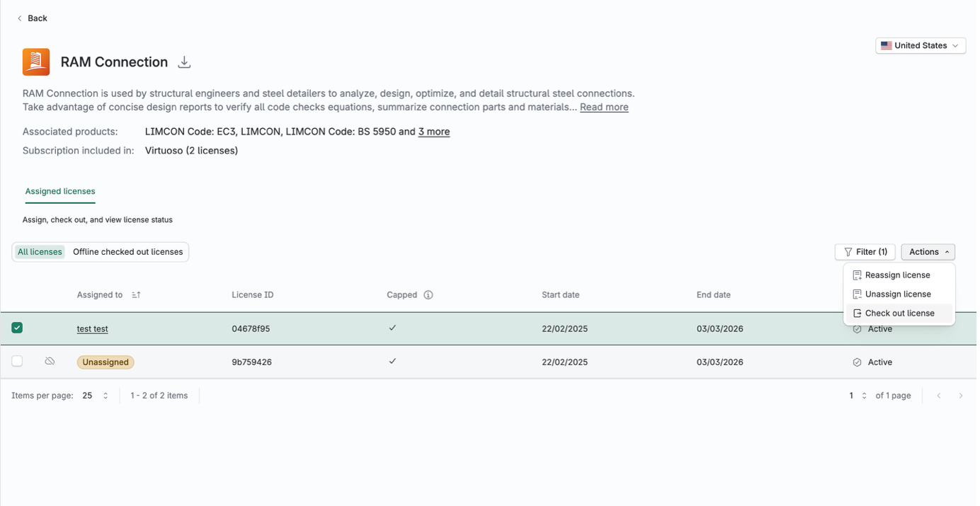Click the RAM Connection title
This screenshot has height=506, width=980.
click(114, 62)
